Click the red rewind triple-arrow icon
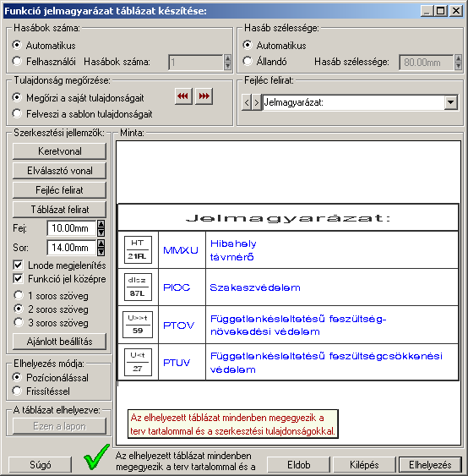The image size is (468, 476). [183, 96]
